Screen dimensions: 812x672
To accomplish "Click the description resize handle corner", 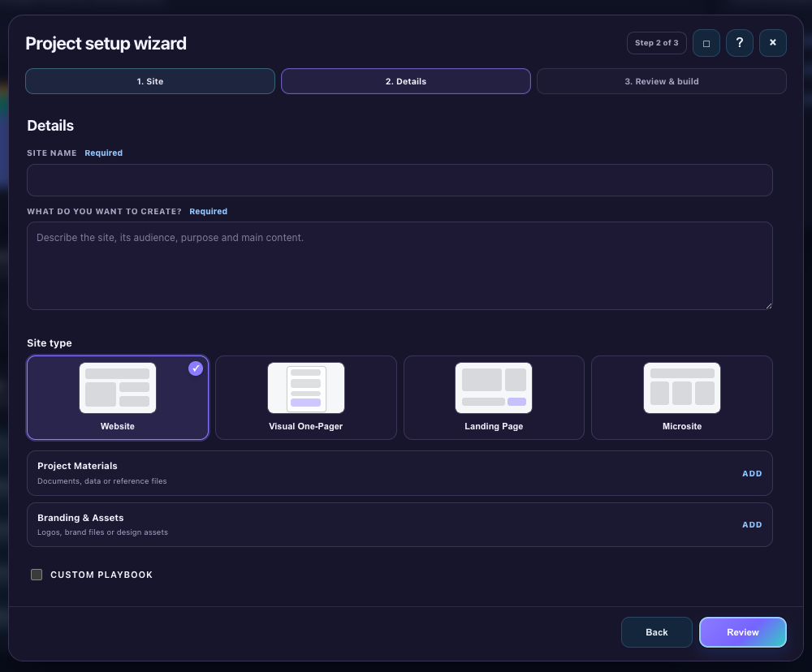I will [x=768, y=305].
